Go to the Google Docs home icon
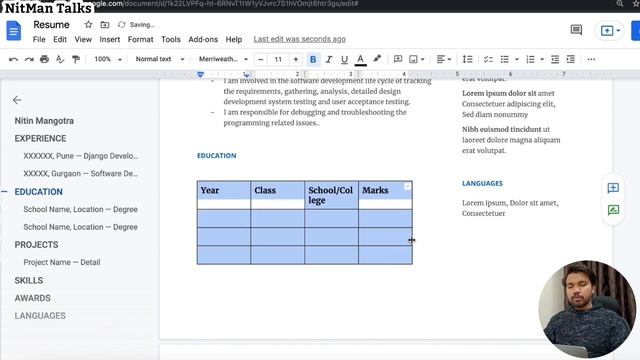This screenshot has width=640, height=360. tap(13, 31)
